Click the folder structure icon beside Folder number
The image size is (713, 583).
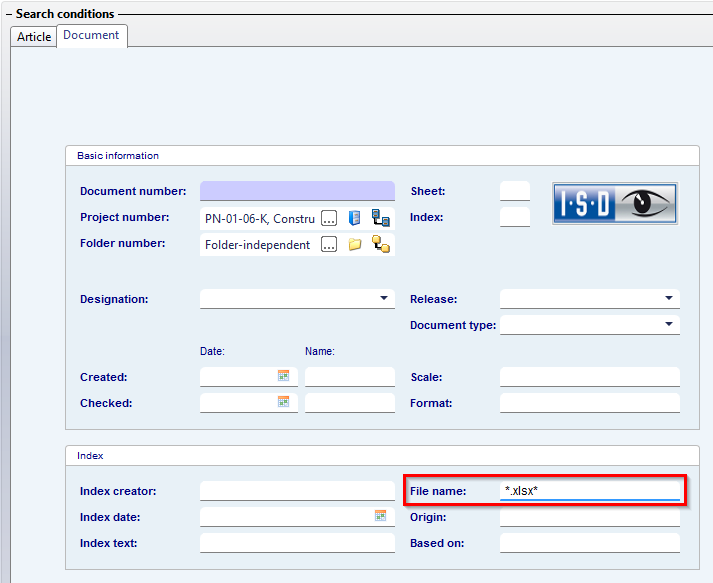[x=380, y=244]
